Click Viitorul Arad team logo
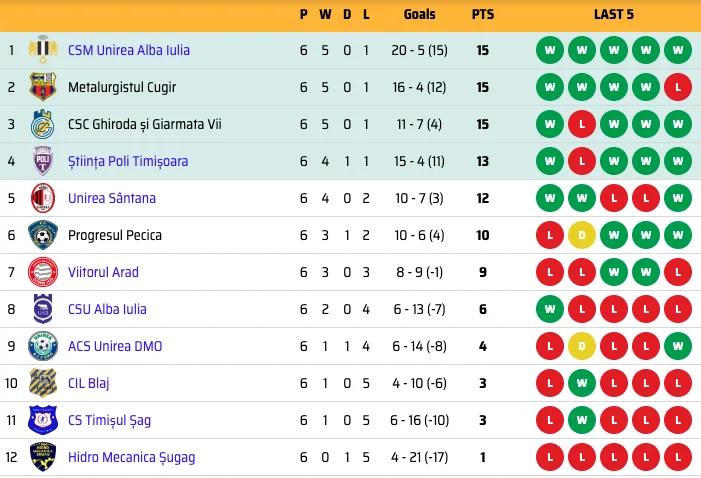Viewport: 701px width, 478px height. 43,272
